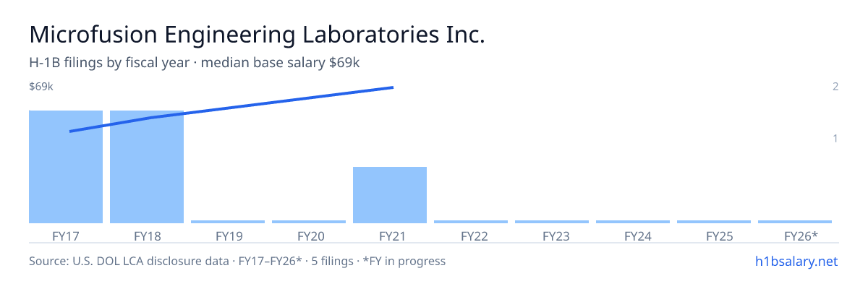868x289 pixels.
Task: Click the source disclosure data footnote
Action: click(x=237, y=261)
